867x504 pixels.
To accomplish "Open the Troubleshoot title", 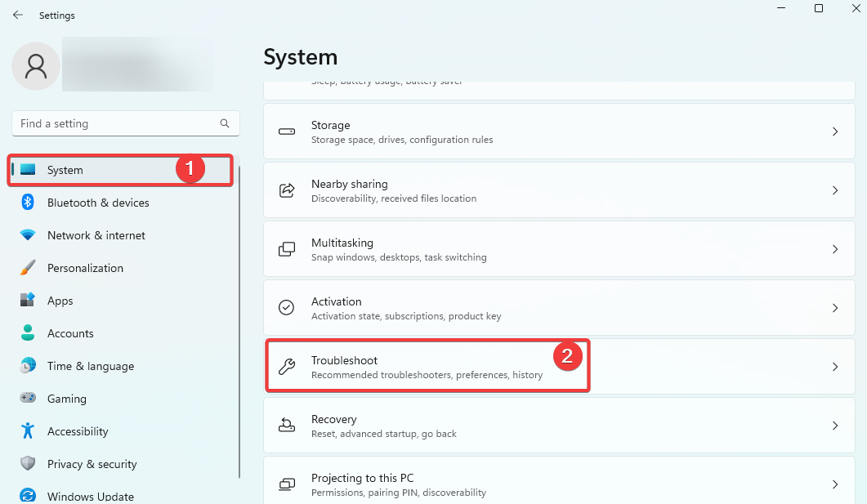I will [344, 360].
